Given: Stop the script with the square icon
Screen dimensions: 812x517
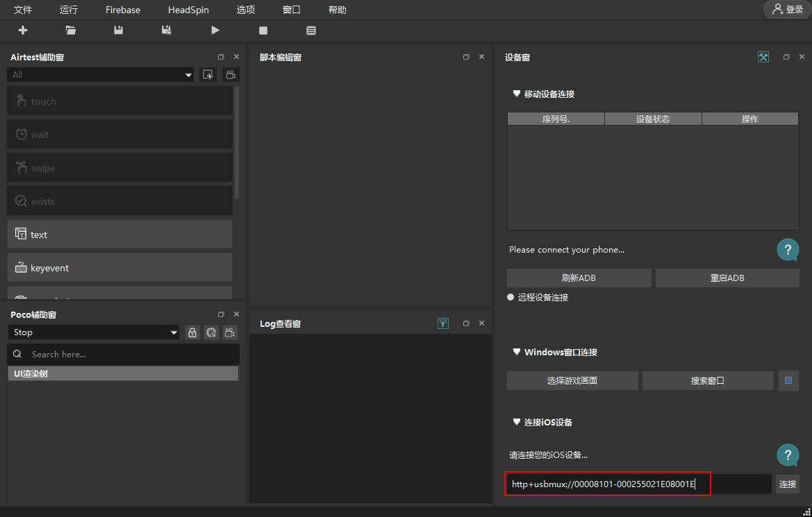Looking at the screenshot, I should click(263, 31).
